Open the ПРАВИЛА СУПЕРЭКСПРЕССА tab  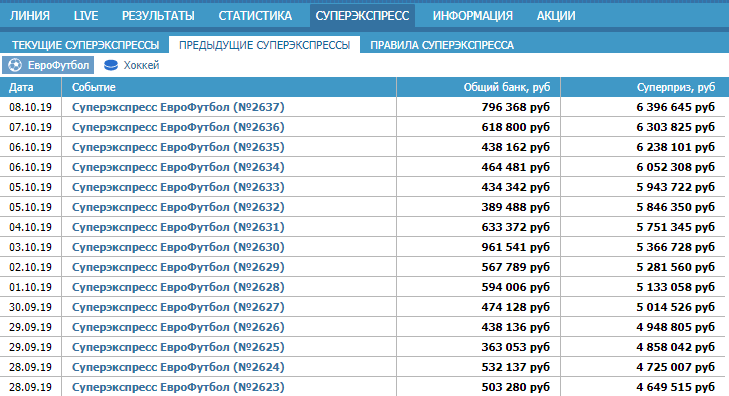pyautogui.click(x=442, y=45)
